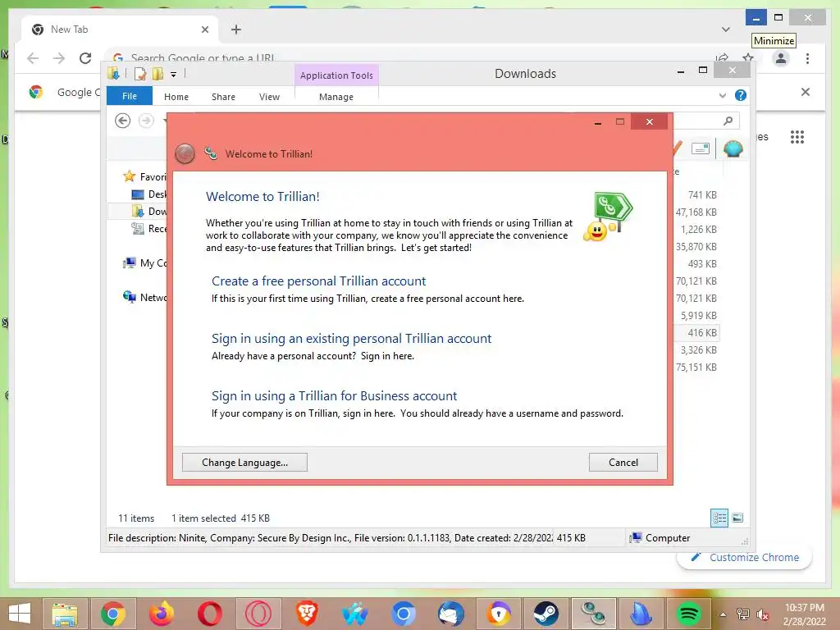Click the Trillian logo icon in wizard header
This screenshot has height=630, width=840.
(x=211, y=153)
